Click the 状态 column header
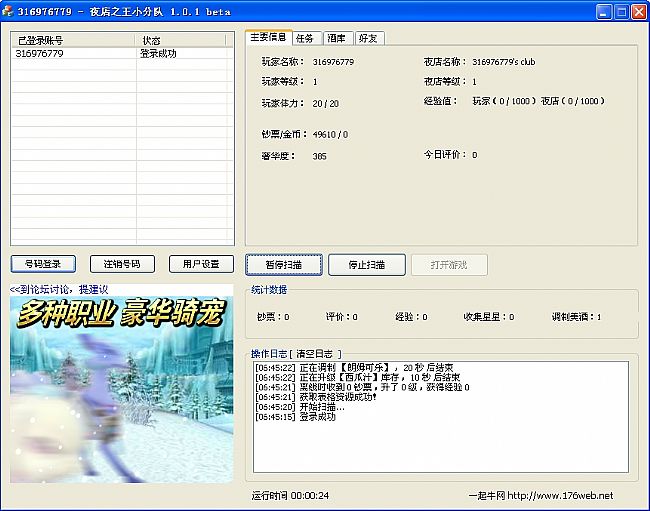This screenshot has height=511, width=650. click(x=180, y=40)
